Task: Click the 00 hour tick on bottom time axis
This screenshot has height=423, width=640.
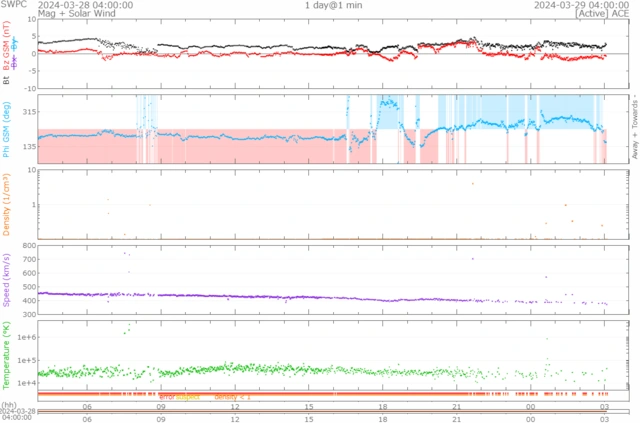Action: 530,418
